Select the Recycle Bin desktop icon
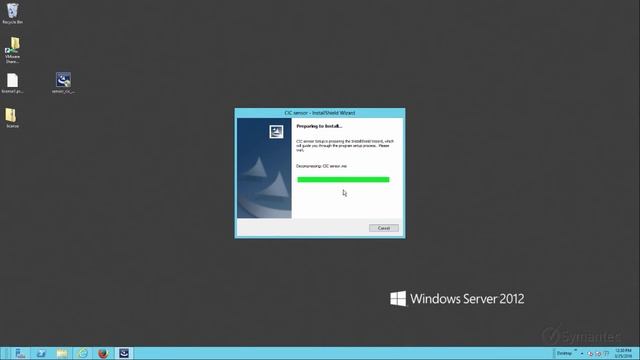 13,13
